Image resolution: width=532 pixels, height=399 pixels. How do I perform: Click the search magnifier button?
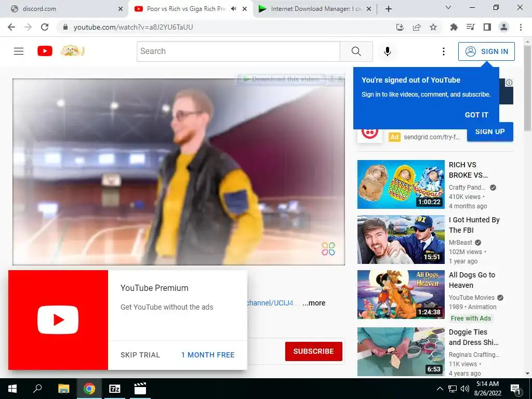(356, 51)
